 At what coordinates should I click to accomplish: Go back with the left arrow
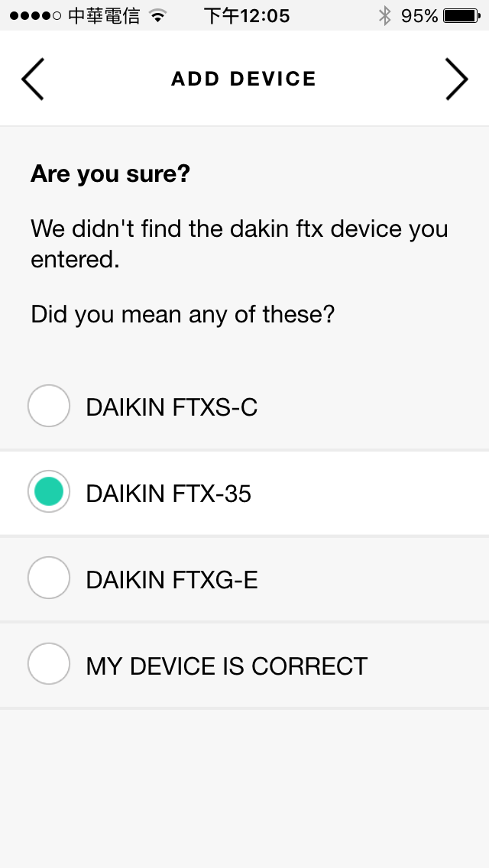click(33, 79)
